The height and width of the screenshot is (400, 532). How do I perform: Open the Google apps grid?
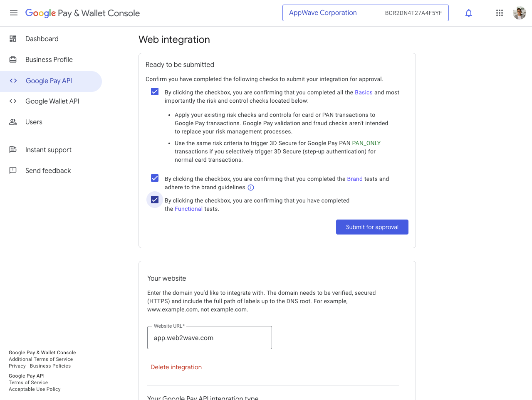point(500,13)
